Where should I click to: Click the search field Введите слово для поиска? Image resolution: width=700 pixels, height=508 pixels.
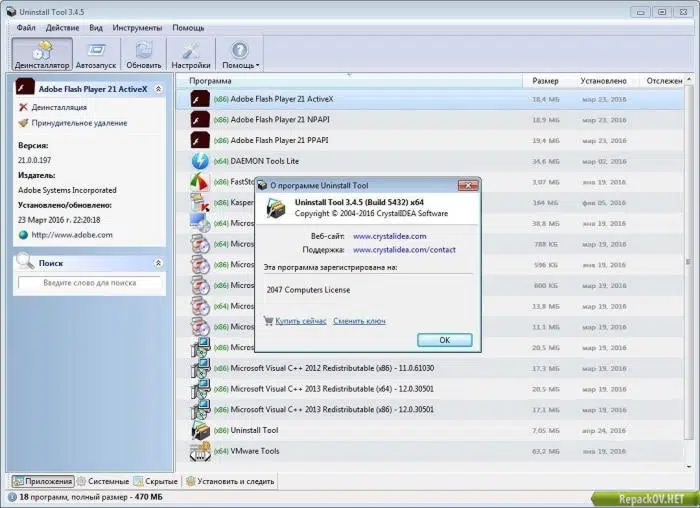pyautogui.click(x=89, y=283)
